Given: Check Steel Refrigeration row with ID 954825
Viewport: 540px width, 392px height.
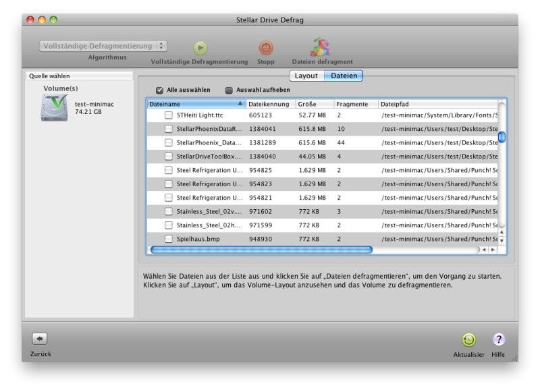Looking at the screenshot, I should [x=168, y=170].
